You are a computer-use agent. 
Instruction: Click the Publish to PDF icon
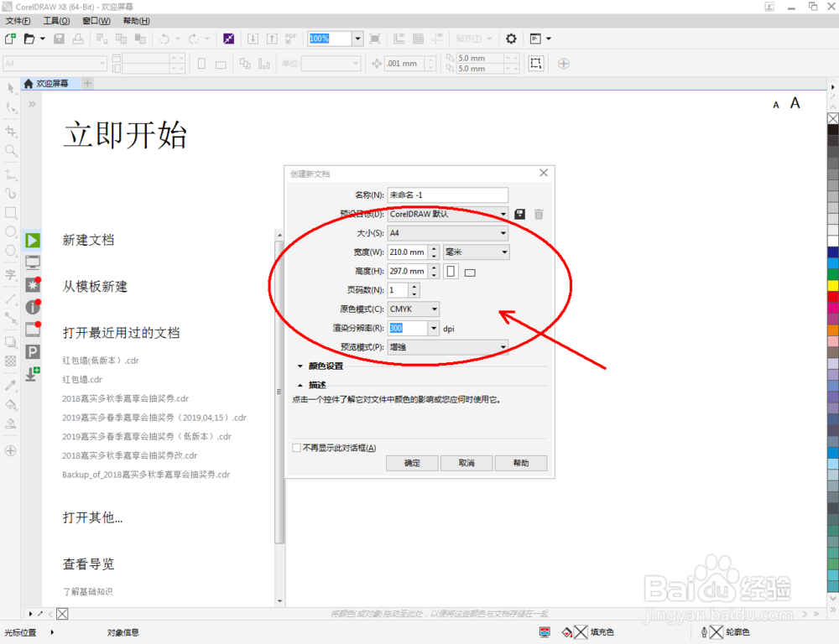click(x=290, y=39)
